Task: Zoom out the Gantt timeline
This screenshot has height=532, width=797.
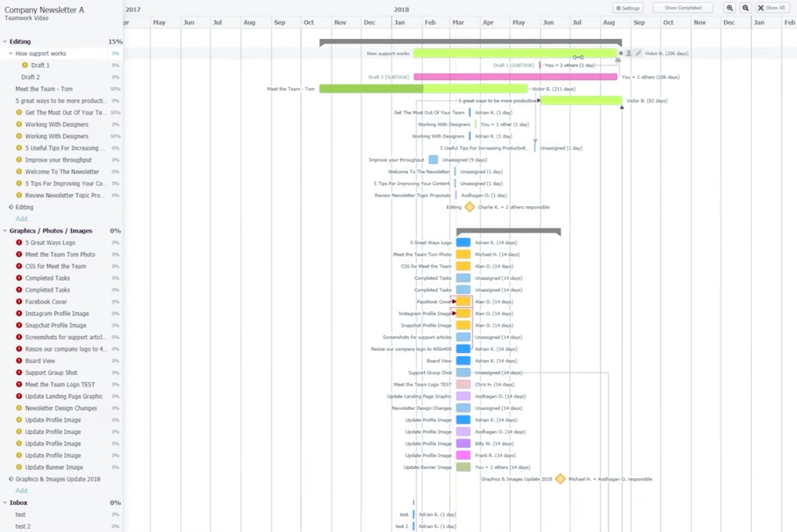Action: point(746,8)
